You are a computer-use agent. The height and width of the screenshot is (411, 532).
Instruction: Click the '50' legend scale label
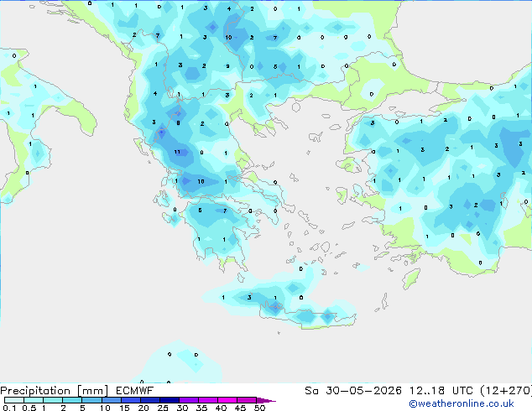pyautogui.click(x=259, y=408)
